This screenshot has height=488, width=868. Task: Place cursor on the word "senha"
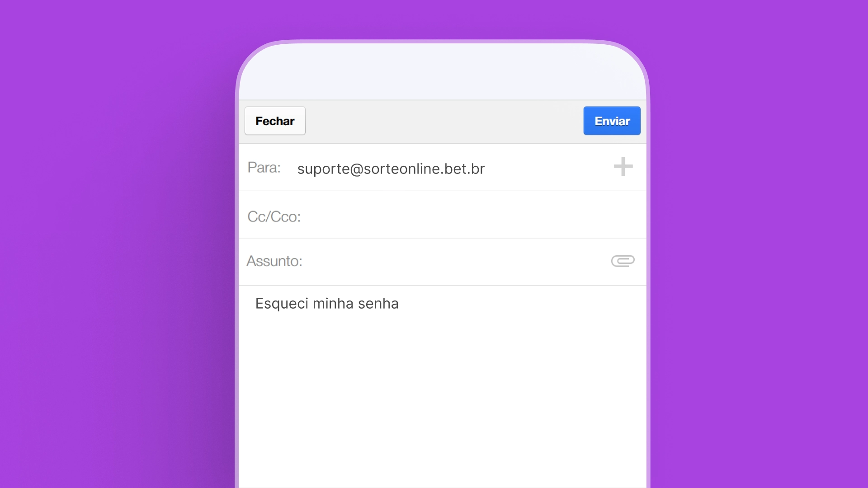[378, 304]
